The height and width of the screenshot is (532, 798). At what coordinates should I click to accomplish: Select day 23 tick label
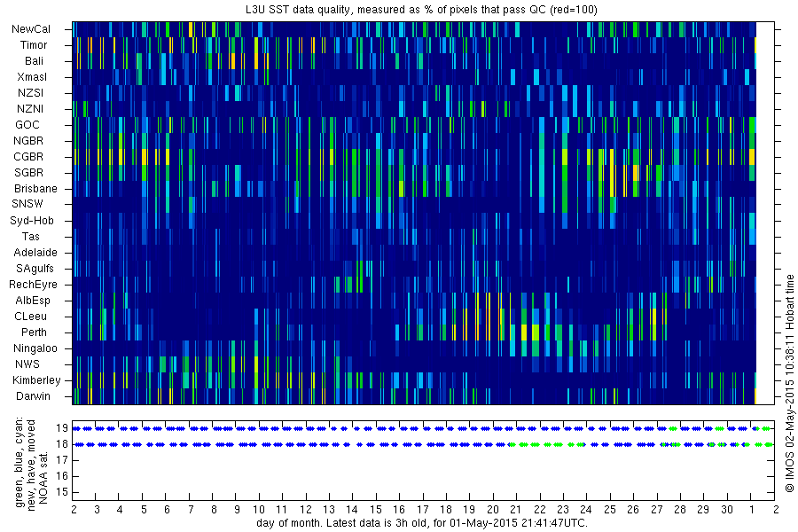pos(562,510)
